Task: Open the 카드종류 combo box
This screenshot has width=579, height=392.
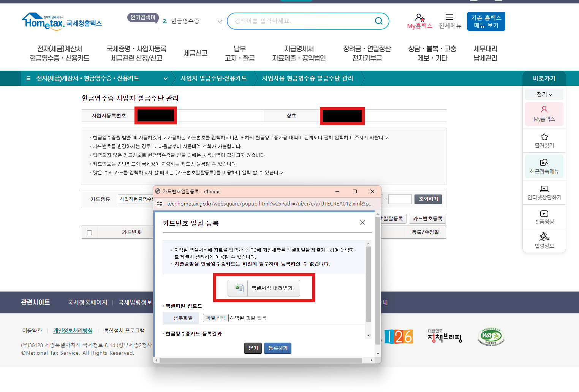Action: pyautogui.click(x=136, y=199)
